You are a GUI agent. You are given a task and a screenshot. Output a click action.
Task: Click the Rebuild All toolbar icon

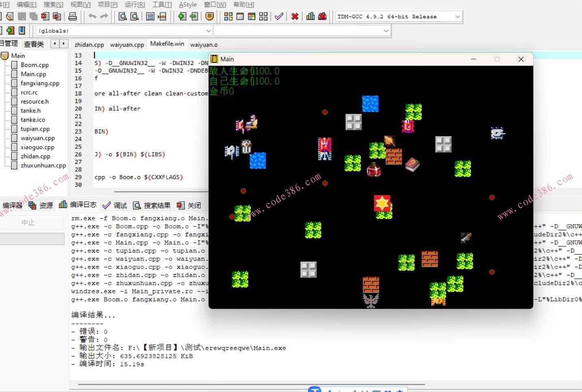click(263, 16)
